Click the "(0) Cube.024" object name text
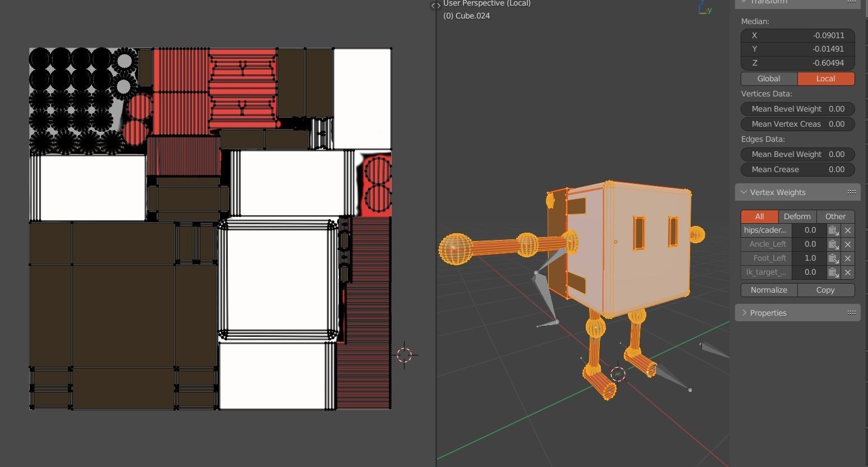The width and height of the screenshot is (868, 467). click(x=466, y=16)
